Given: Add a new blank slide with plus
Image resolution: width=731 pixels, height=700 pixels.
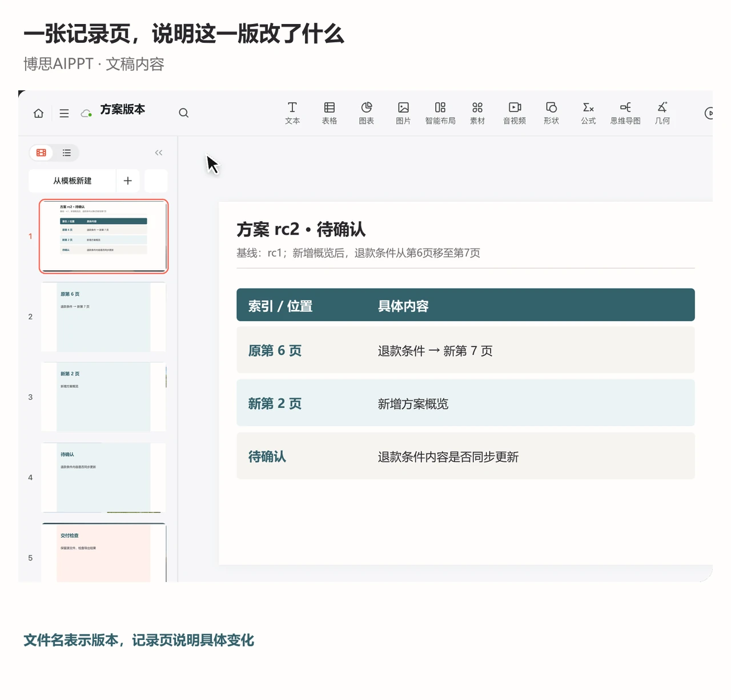Looking at the screenshot, I should 128,181.
